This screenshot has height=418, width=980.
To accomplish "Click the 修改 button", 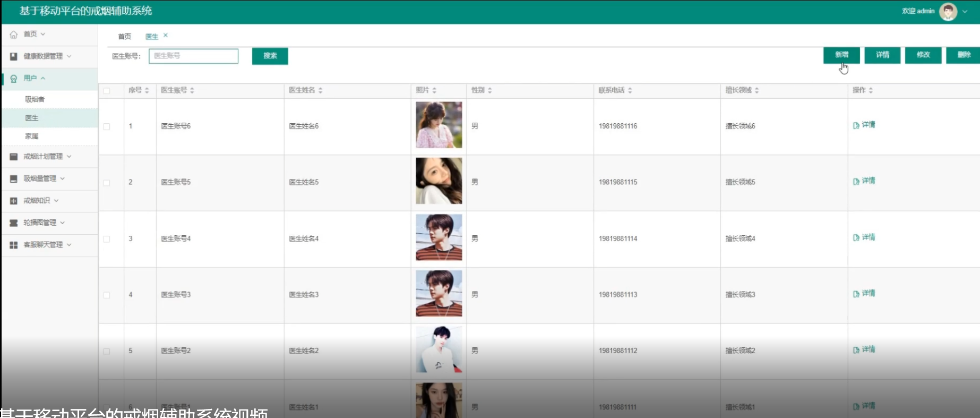I will [x=923, y=55].
